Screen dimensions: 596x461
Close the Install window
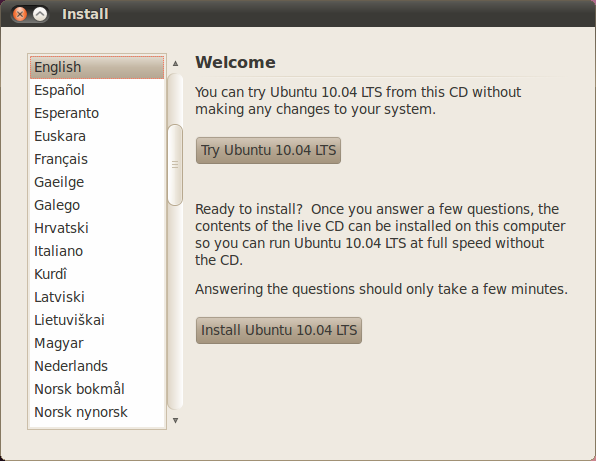coord(20,14)
